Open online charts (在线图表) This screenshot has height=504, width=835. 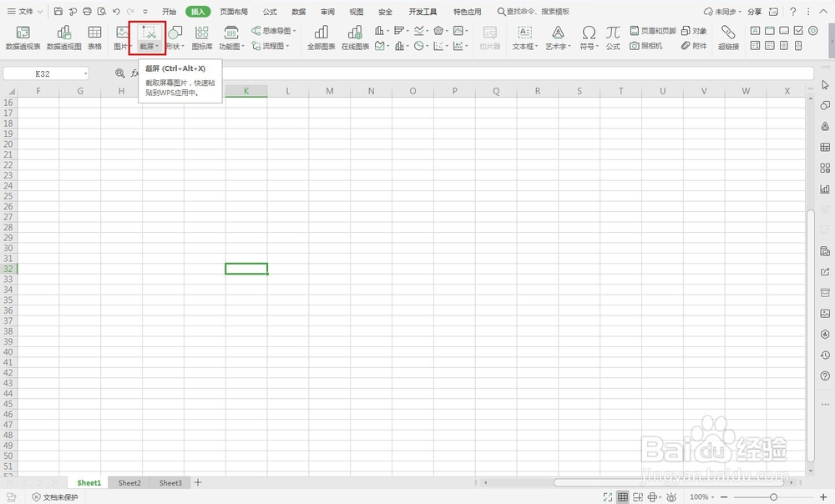click(355, 38)
